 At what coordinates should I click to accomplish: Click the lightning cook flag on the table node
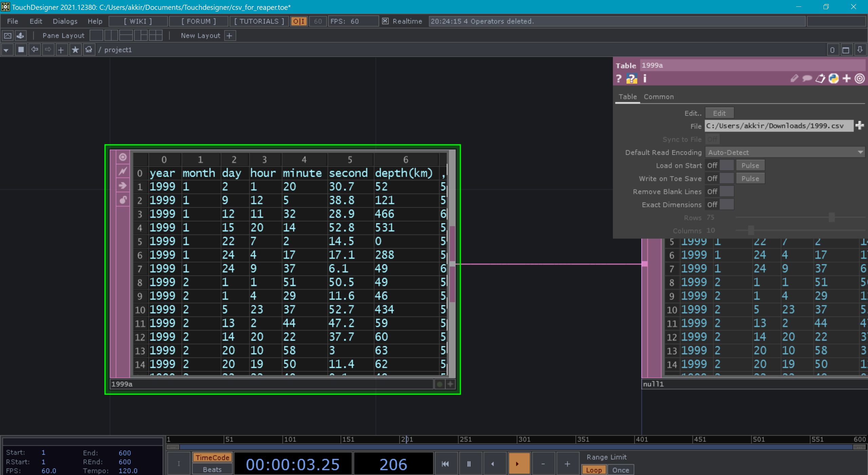coord(122,171)
